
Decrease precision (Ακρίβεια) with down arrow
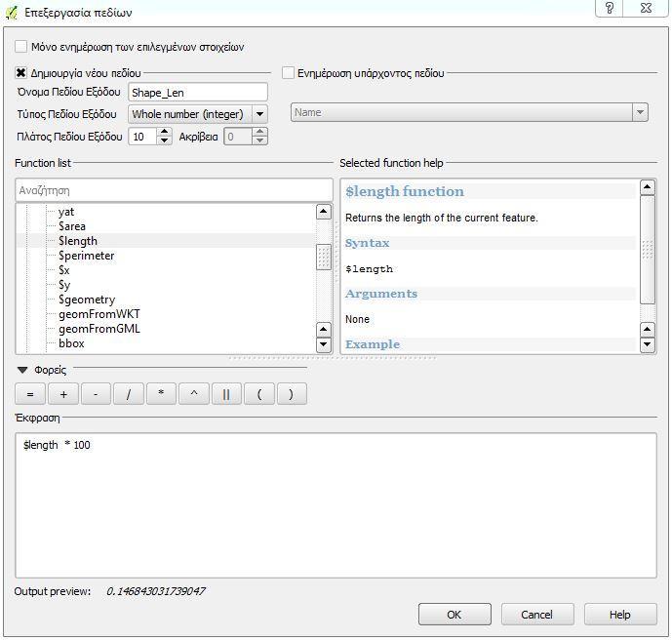click(259, 141)
